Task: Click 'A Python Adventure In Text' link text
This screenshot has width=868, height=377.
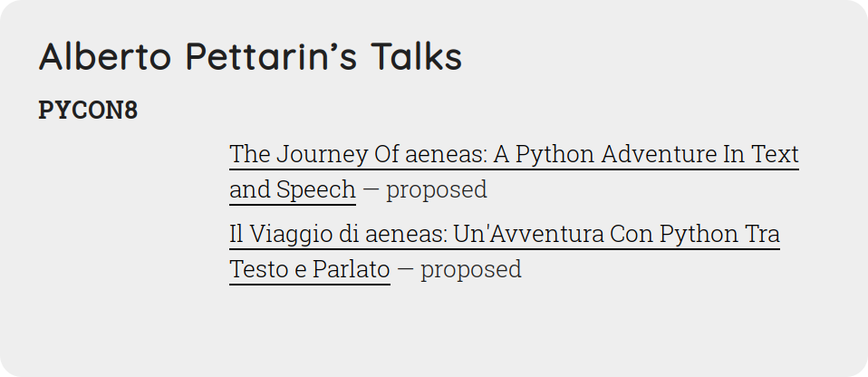Action: tap(646, 154)
